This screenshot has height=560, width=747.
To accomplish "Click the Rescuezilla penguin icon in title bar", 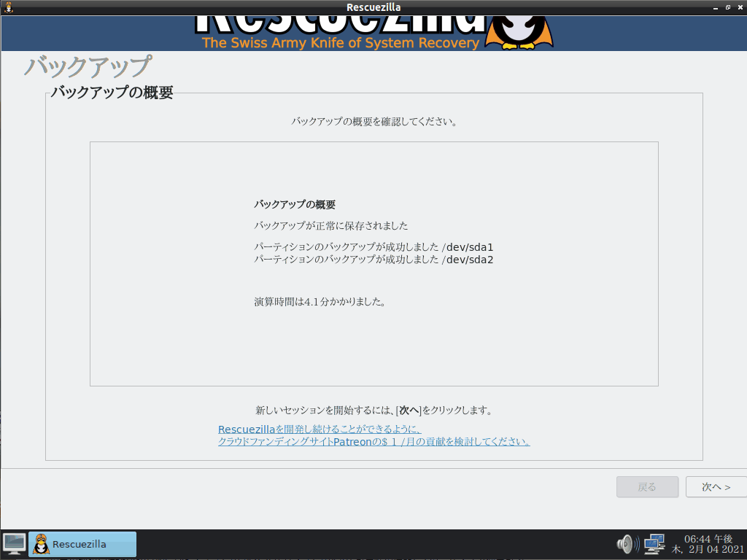I will point(8,7).
